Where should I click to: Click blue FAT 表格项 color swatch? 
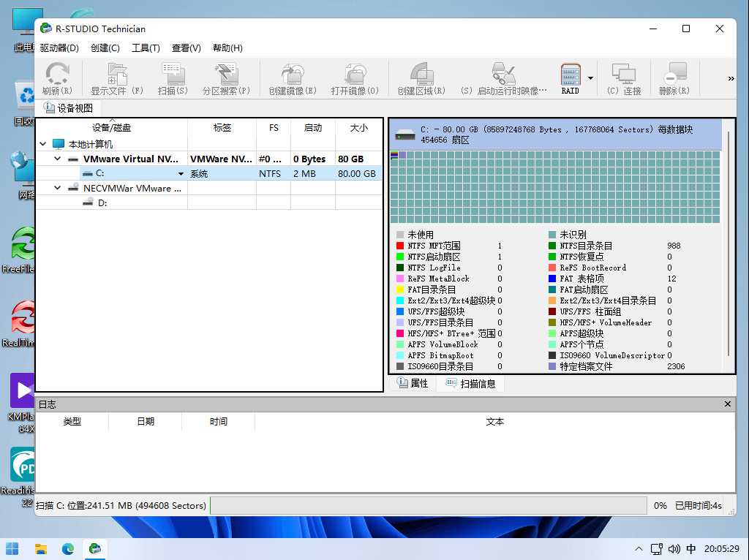pyautogui.click(x=552, y=279)
